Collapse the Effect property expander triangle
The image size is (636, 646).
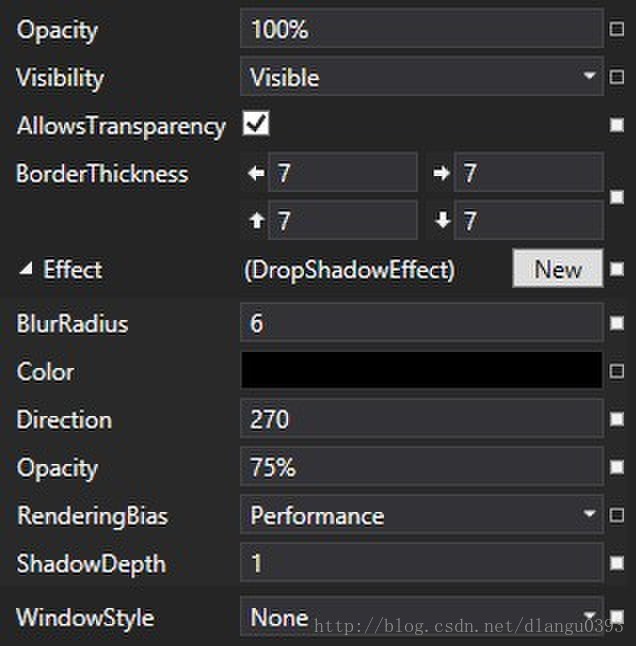click(x=26, y=269)
